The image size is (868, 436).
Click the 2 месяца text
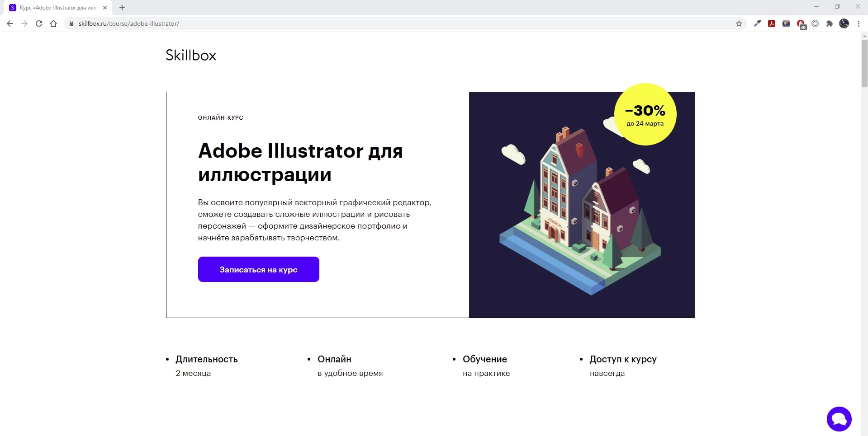click(193, 373)
